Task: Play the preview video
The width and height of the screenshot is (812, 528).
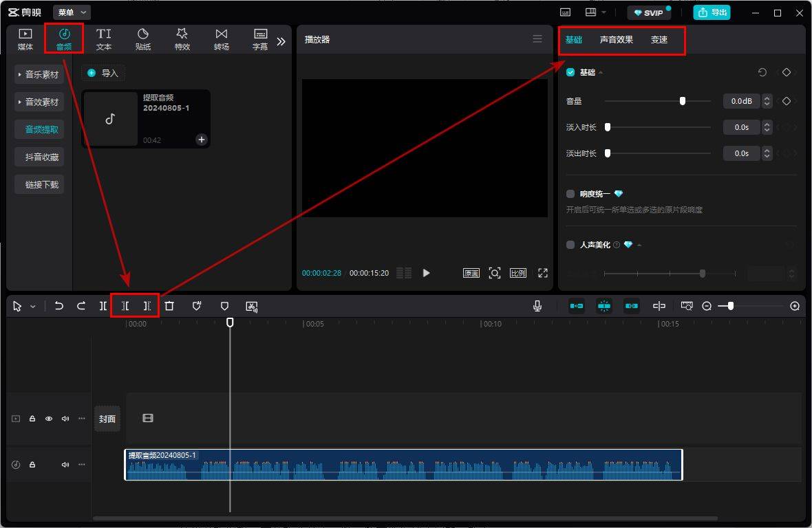Action: [x=426, y=273]
